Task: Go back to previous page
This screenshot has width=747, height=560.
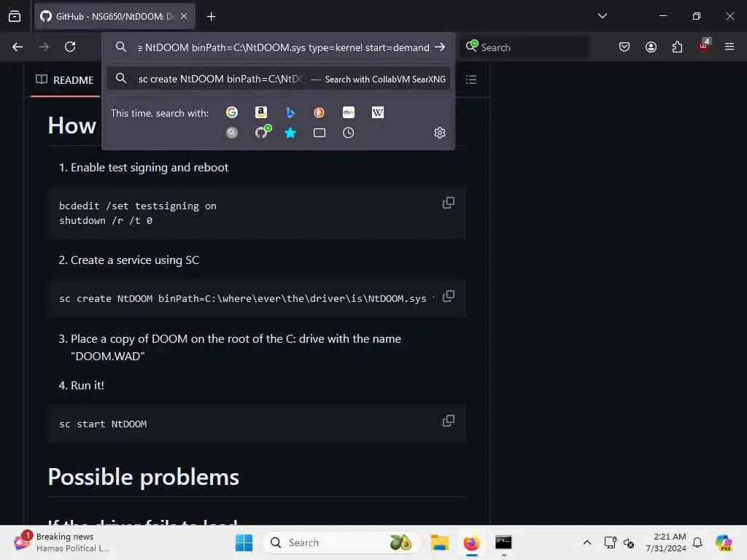Action: click(18, 47)
